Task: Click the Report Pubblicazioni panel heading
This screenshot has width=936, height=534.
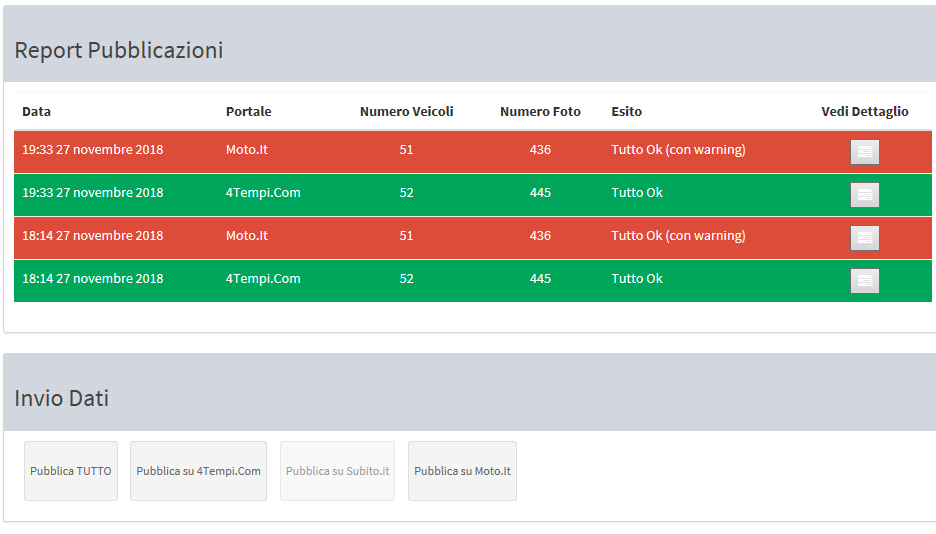Action: (118, 50)
